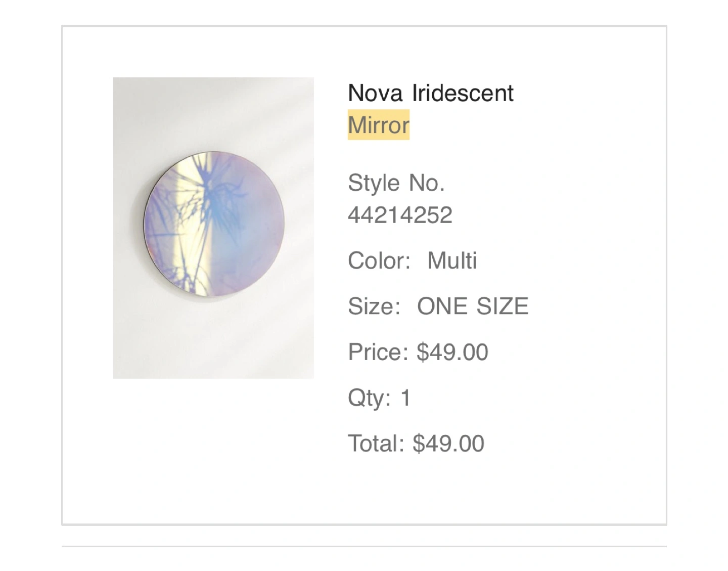Select the quantity value 1

405,398
